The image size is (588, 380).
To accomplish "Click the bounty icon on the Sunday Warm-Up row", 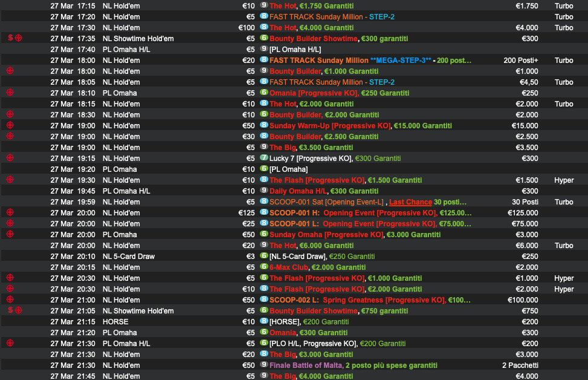I will click(10, 125).
